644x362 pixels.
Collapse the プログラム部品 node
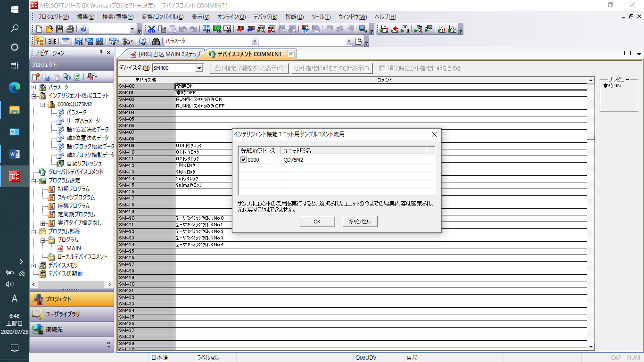(x=34, y=231)
